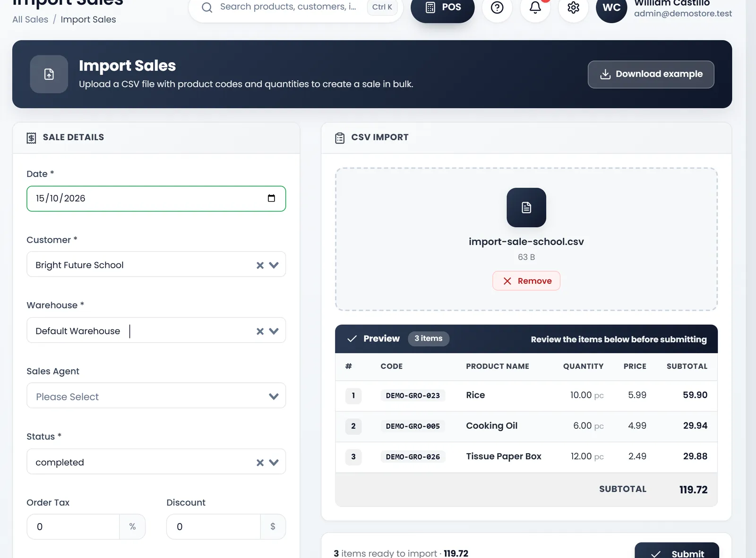The width and height of the screenshot is (756, 558).
Task: Expand the Warehouse dropdown chevron
Action: (274, 331)
